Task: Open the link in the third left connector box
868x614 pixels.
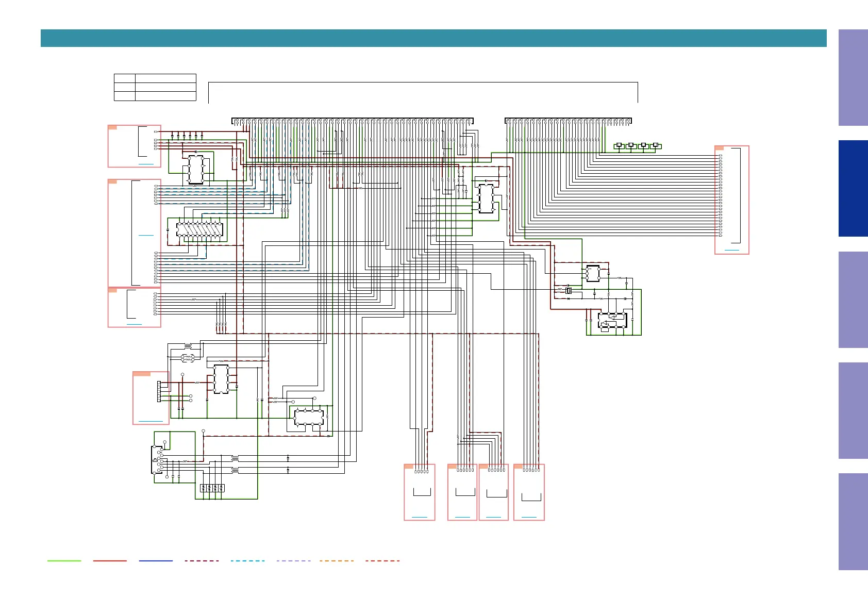Action: pos(134,324)
